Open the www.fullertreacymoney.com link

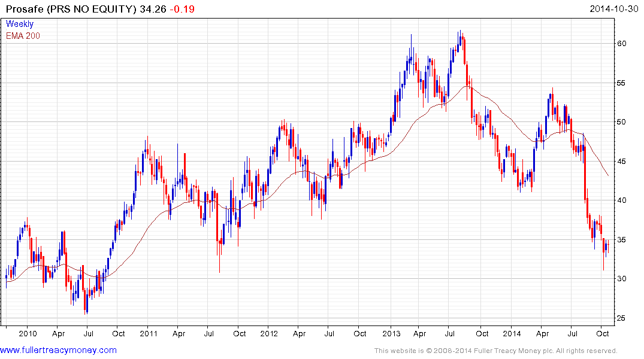point(58,350)
